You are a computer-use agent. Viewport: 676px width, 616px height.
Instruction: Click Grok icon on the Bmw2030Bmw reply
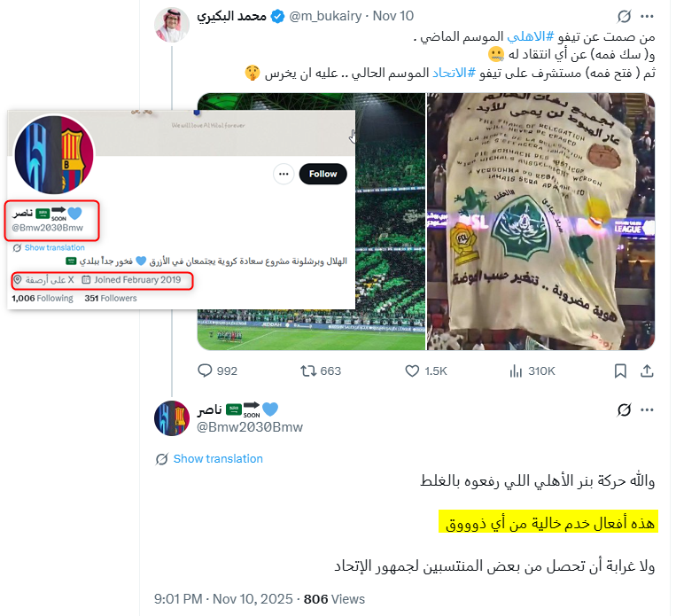point(624,409)
